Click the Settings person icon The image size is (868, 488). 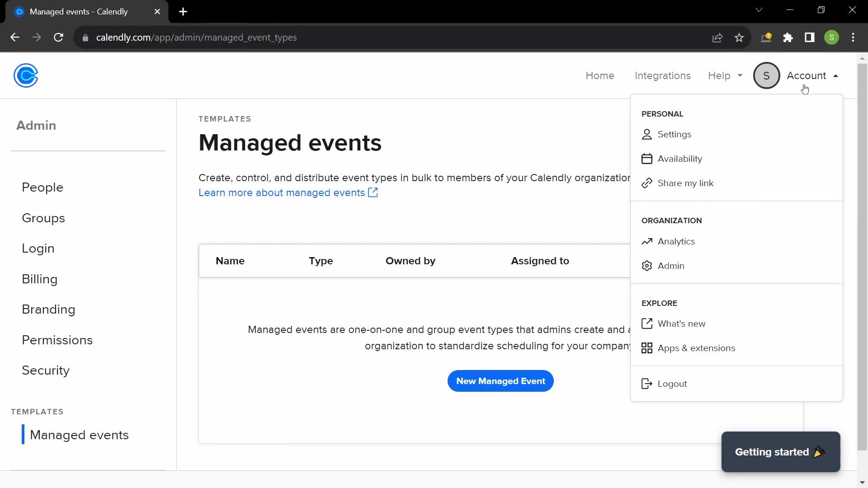[647, 134]
